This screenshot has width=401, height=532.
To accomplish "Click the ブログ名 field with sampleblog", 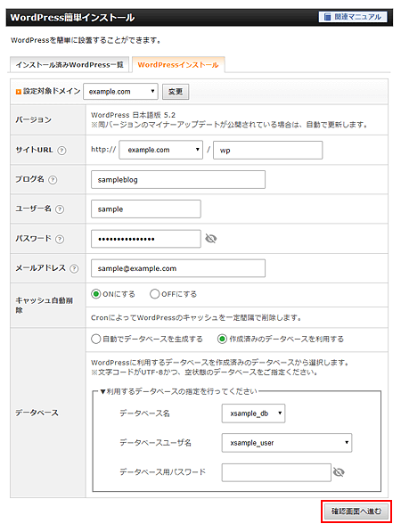I will click(x=178, y=179).
